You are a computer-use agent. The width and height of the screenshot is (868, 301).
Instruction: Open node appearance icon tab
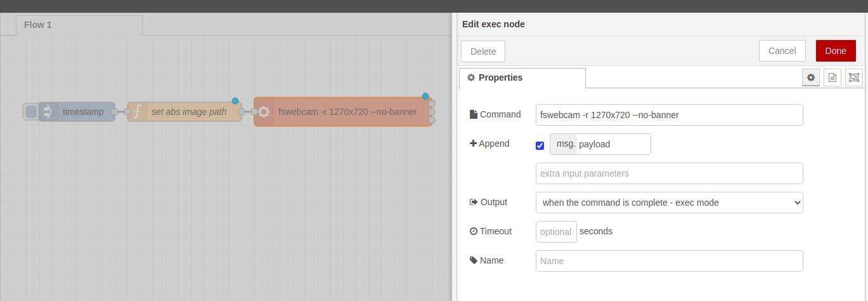[x=853, y=77]
